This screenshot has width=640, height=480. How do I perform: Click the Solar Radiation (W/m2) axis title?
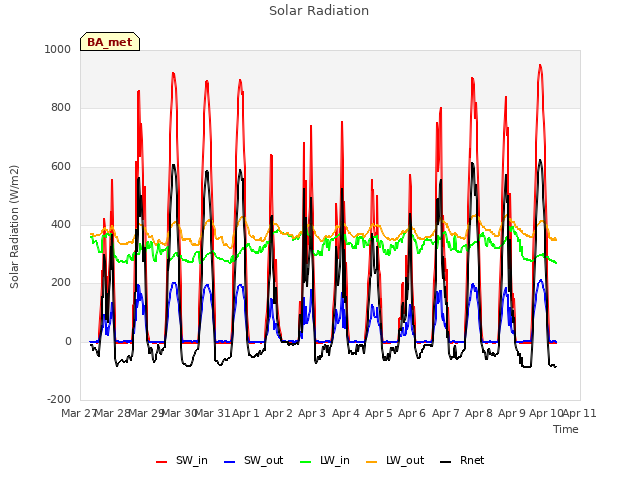click(x=14, y=227)
